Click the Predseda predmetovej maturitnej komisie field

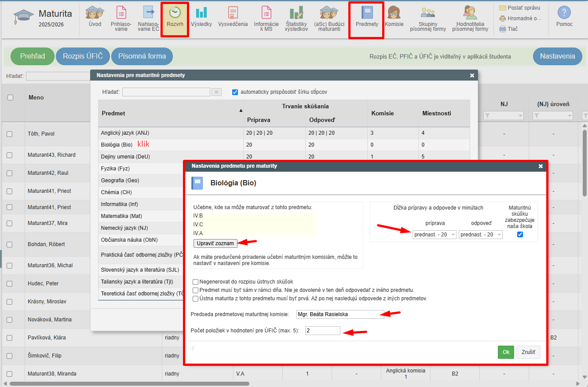(340, 314)
